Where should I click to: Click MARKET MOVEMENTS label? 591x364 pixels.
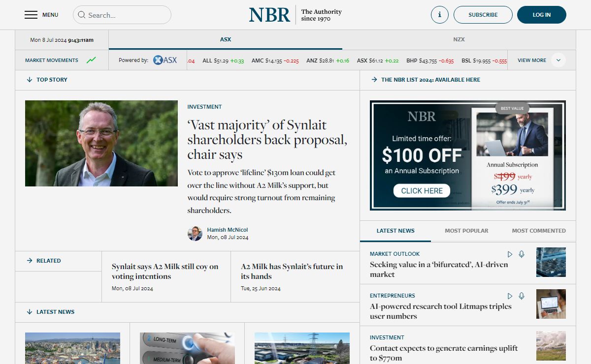(52, 60)
